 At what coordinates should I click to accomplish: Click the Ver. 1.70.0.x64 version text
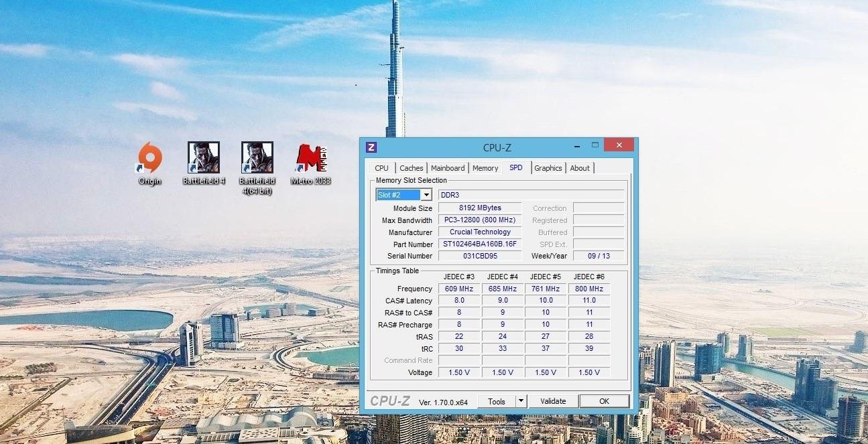coord(443,402)
